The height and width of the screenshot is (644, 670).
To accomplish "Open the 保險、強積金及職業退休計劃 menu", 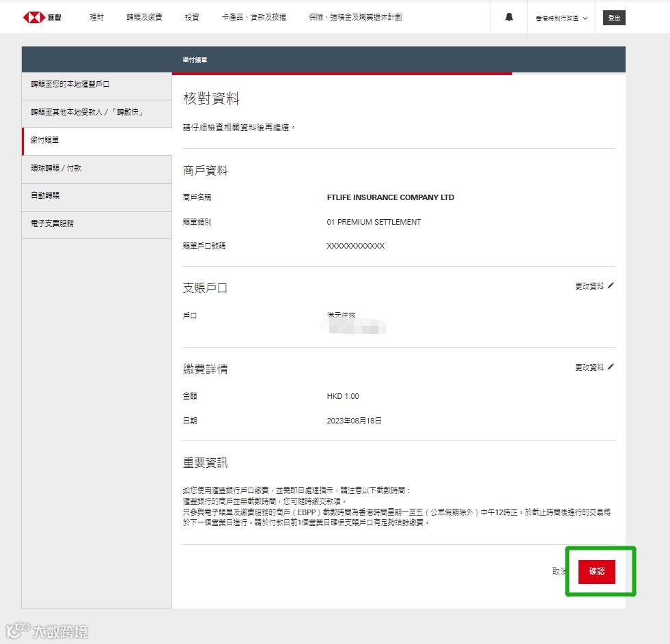I will (x=355, y=17).
